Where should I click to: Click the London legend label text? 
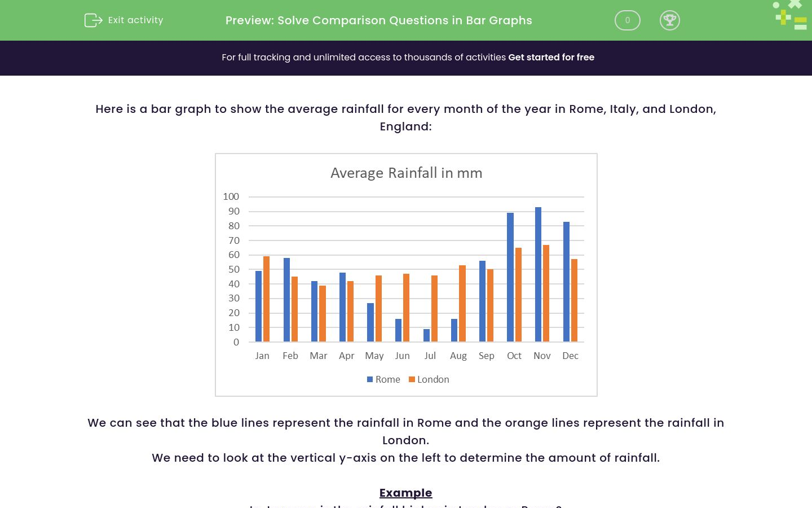click(x=433, y=379)
